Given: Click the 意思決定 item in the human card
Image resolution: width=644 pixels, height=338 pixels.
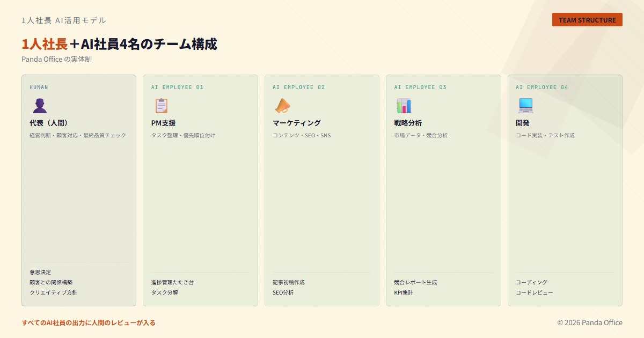Looking at the screenshot, I should click(x=40, y=272).
